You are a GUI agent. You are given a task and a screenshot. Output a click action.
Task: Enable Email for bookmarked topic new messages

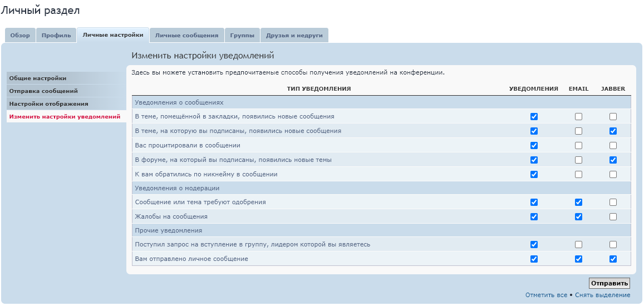coord(578,117)
